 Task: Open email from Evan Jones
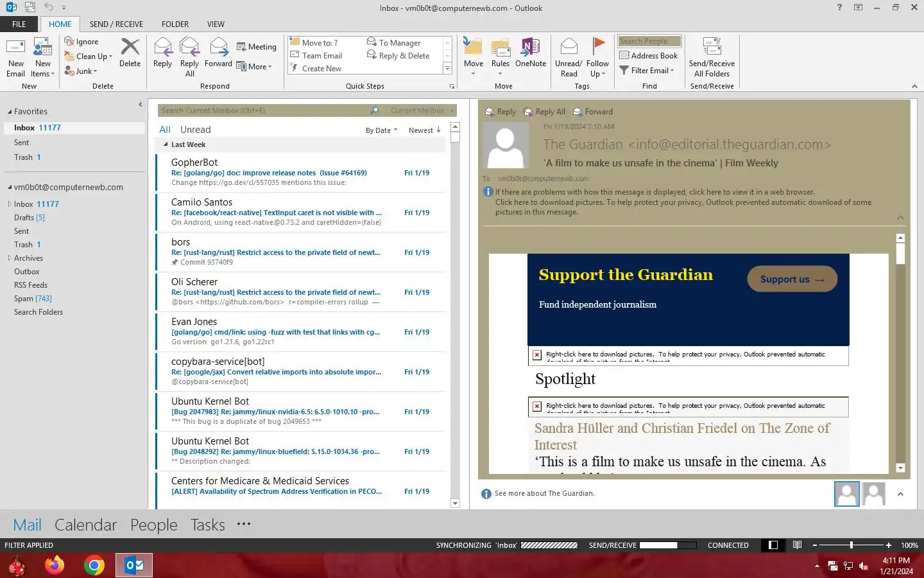[301, 332]
